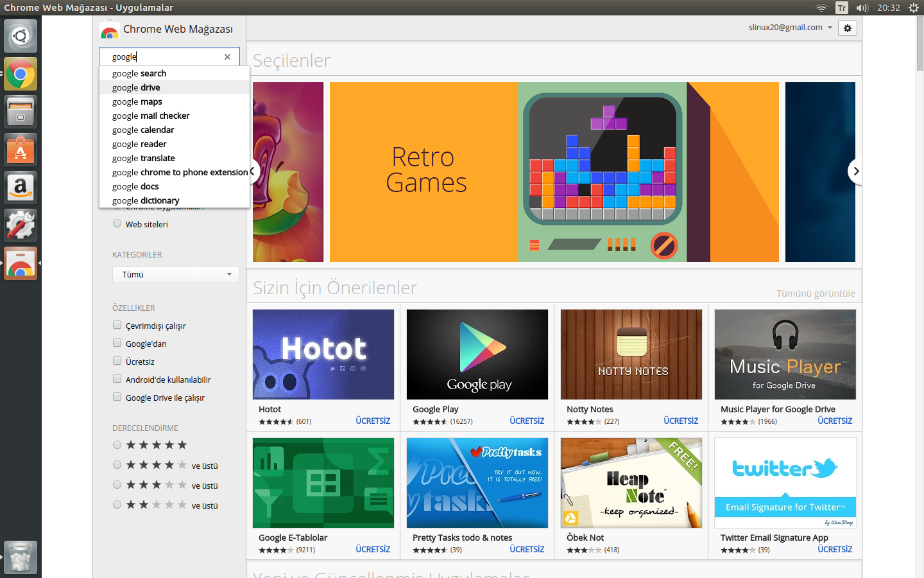The width and height of the screenshot is (924, 578).
Task: Enable the Çevrimdışı çalışır checkbox
Action: 117,325
